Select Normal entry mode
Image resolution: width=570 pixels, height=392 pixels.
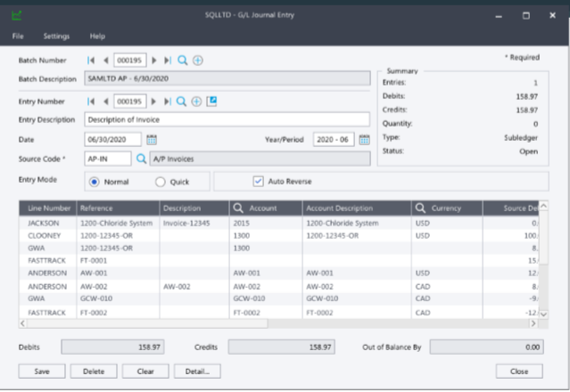pos(94,182)
